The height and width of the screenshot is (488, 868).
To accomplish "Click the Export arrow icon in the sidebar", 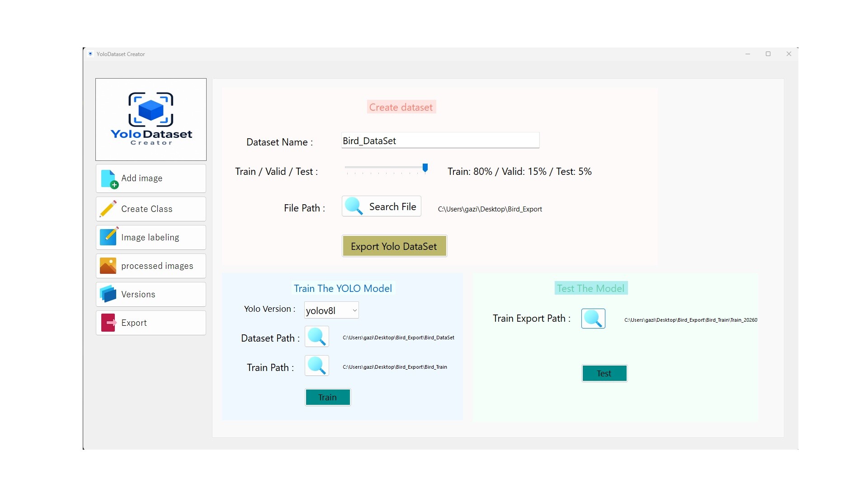I will (108, 323).
